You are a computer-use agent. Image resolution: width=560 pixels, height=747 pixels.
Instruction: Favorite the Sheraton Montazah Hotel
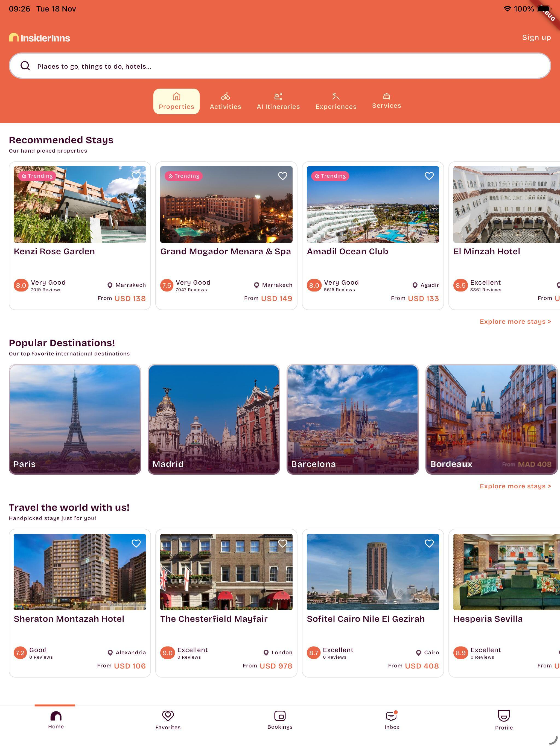point(136,543)
